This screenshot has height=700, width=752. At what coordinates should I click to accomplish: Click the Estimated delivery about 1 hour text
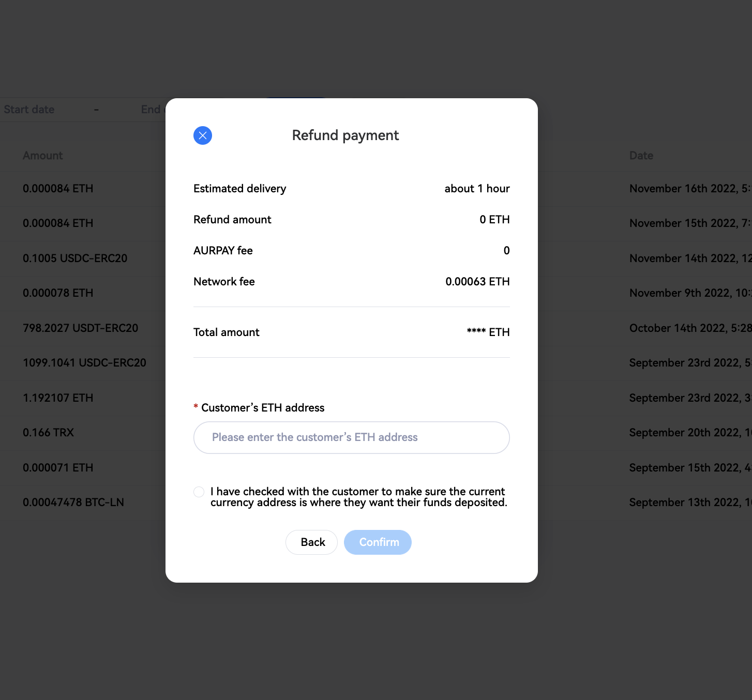477,189
